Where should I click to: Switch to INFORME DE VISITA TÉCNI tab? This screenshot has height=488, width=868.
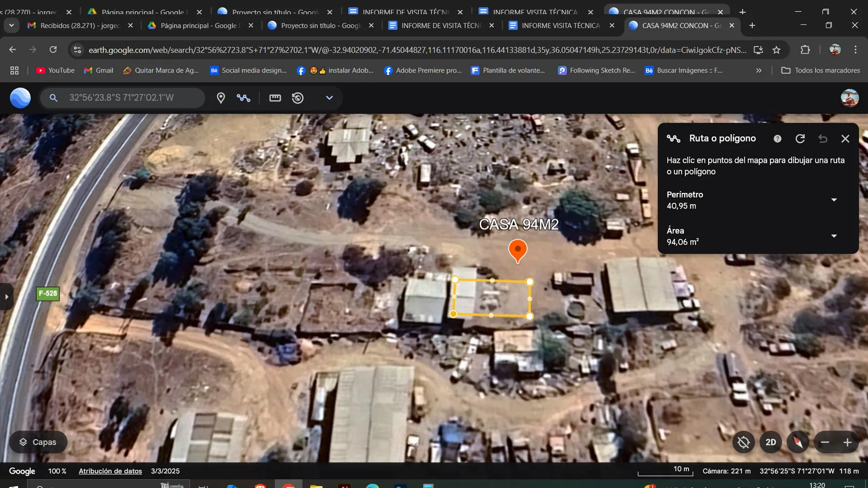pyautogui.click(x=441, y=25)
